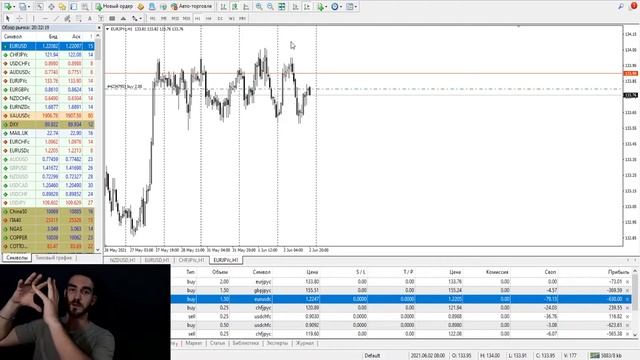Zoom in the chart with magnifier plus
640x360 pixels.
[259, 7]
